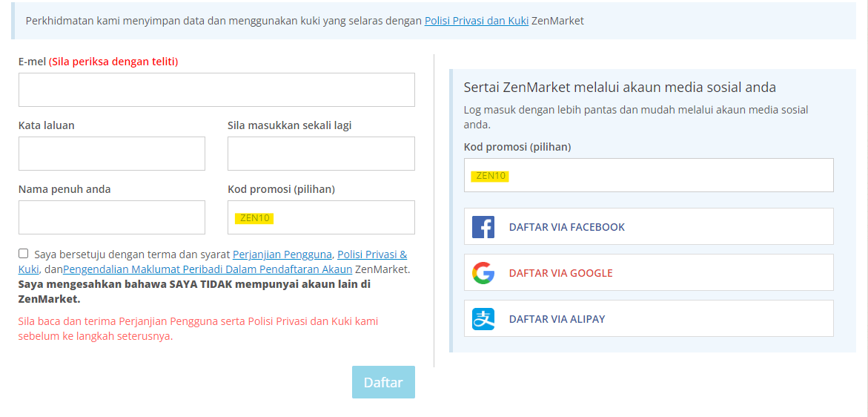Register with DAFTAR VIA GOOGLE
Viewport: 868px width, 417px height.
(x=649, y=272)
